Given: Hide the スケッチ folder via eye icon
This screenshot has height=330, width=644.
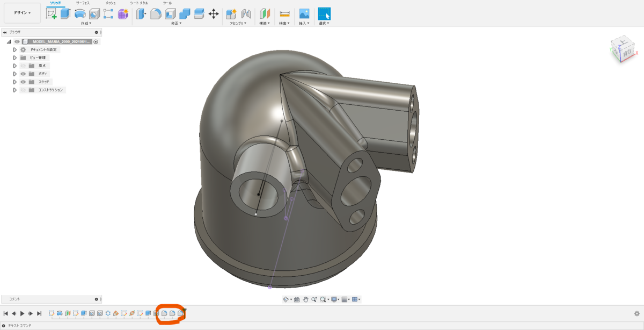Looking at the screenshot, I should [23, 82].
